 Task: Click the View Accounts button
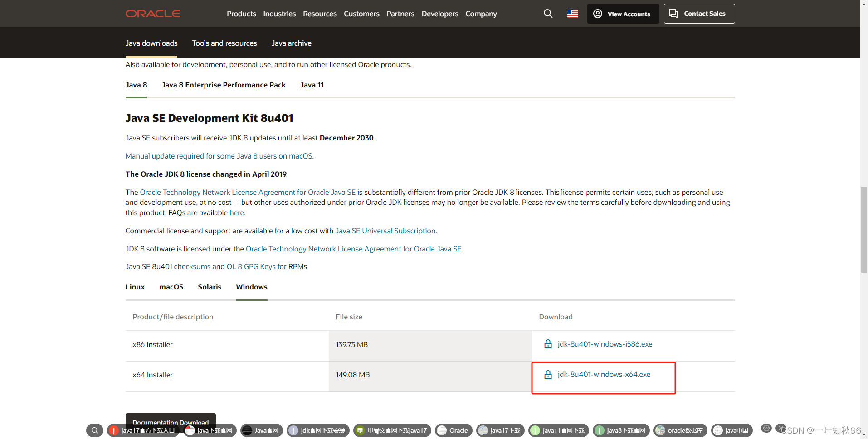[623, 14]
